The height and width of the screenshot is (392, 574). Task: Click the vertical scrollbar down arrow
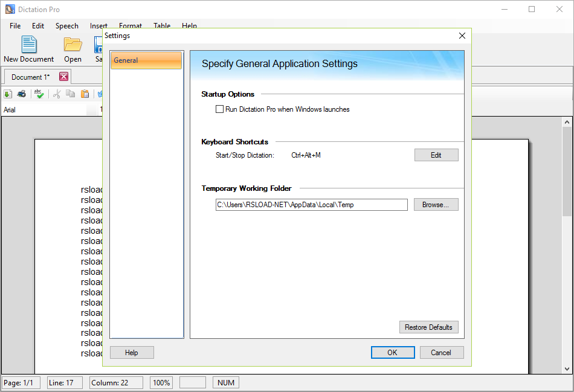567,368
